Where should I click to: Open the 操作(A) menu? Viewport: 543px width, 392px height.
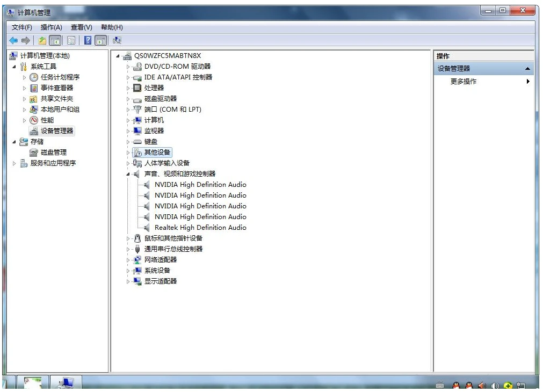(x=51, y=27)
